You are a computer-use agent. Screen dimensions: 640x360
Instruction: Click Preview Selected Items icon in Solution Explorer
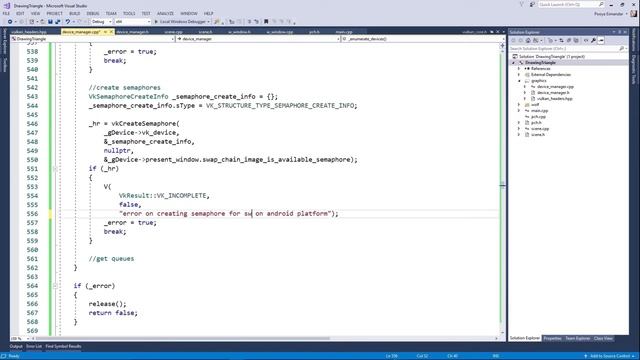601,40
